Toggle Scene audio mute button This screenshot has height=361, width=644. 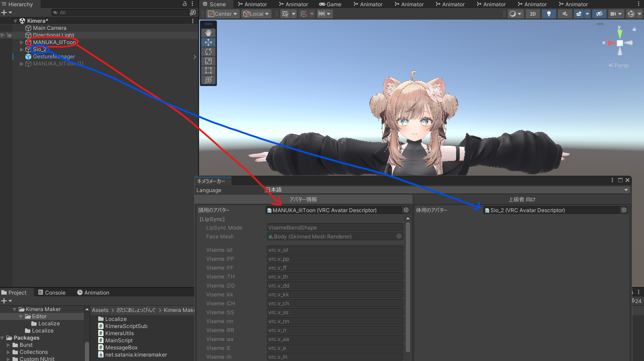[x=565, y=14]
